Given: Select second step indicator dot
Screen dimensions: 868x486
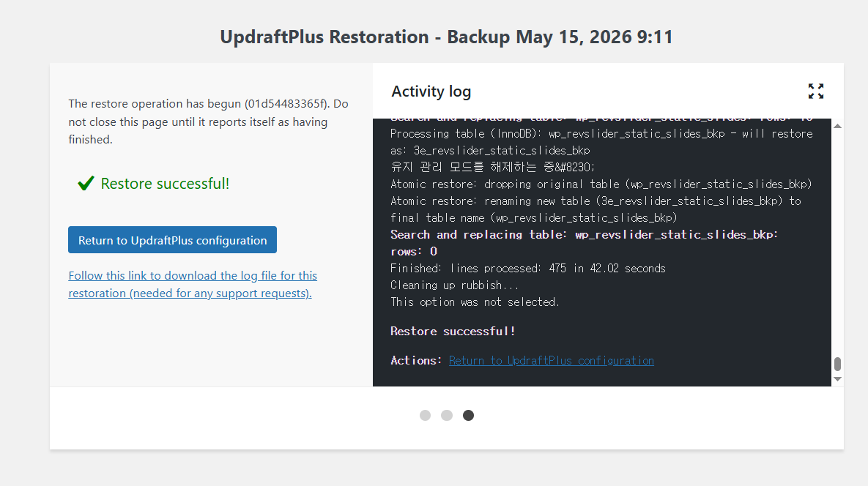Looking at the screenshot, I should 447,415.
